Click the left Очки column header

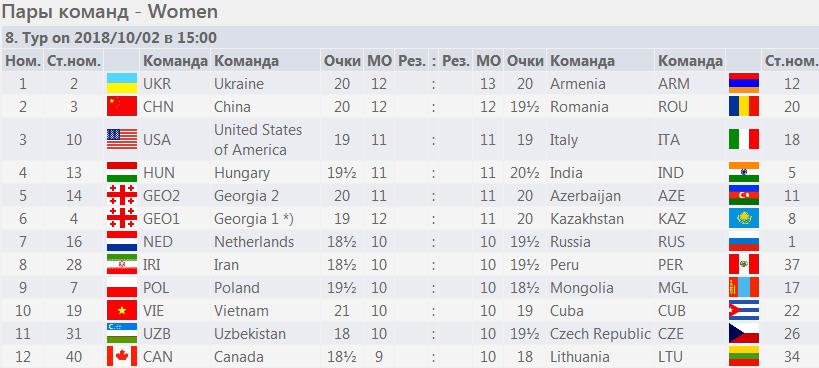(342, 61)
